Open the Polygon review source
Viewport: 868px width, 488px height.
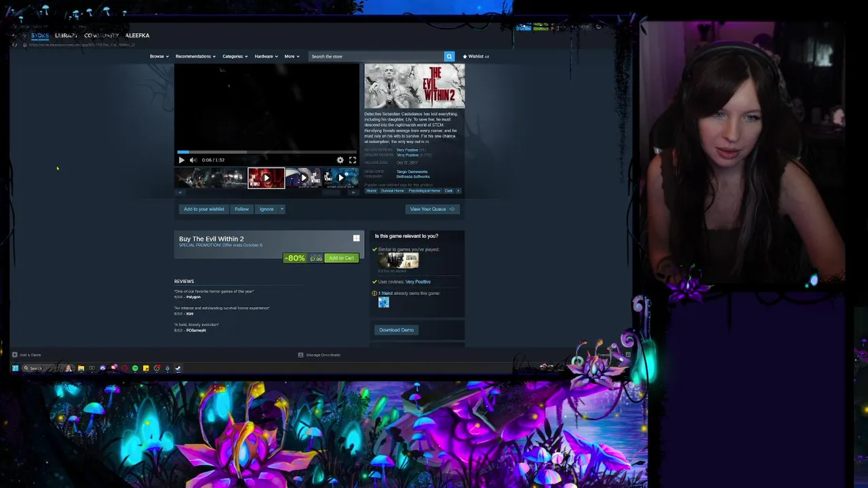tap(193, 297)
